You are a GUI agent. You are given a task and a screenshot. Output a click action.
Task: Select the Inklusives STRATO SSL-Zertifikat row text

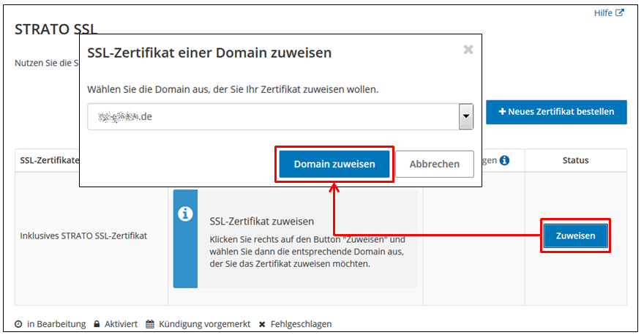(x=83, y=236)
